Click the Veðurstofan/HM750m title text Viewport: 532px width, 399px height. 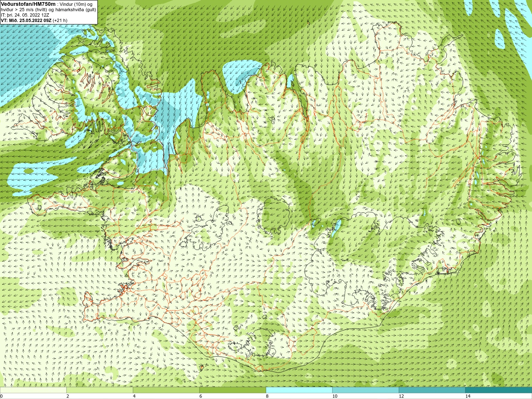(28, 4)
